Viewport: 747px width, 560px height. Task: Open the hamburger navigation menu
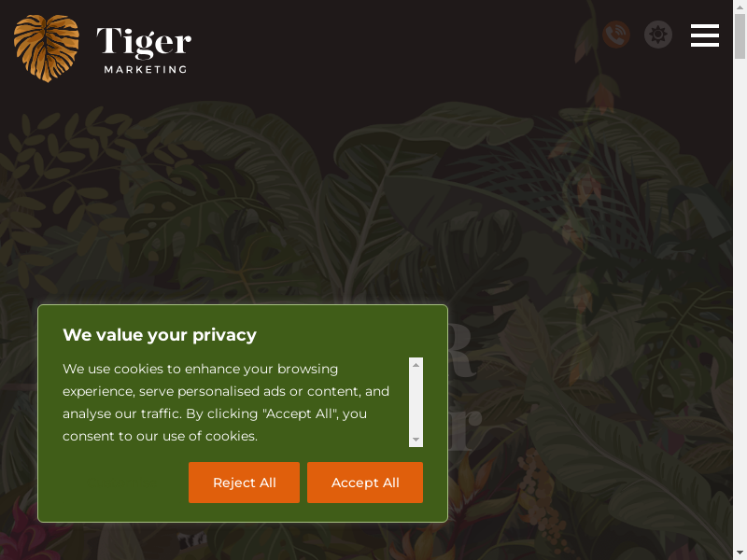pyautogui.click(x=705, y=35)
